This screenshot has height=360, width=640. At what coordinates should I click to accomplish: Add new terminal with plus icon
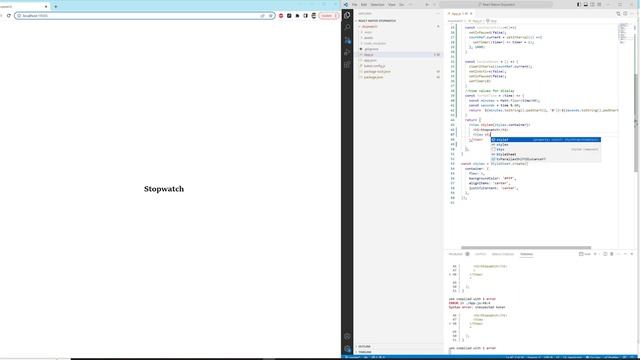(x=595, y=254)
